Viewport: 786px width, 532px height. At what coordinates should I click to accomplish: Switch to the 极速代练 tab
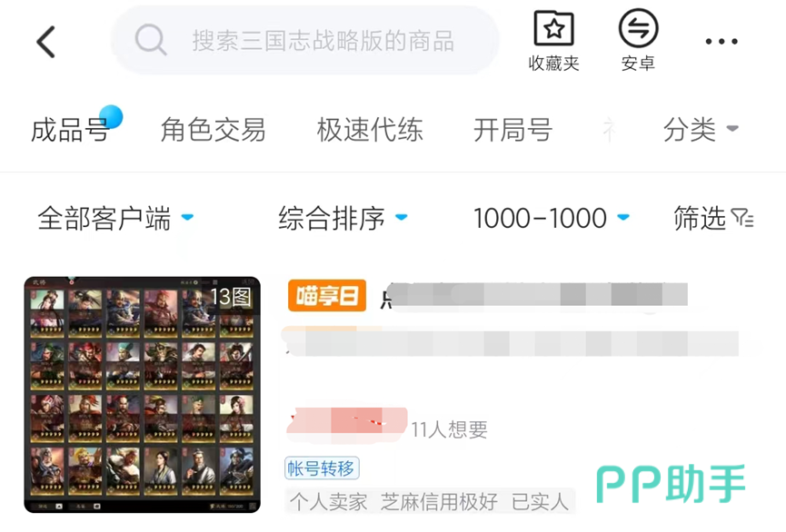tap(370, 130)
